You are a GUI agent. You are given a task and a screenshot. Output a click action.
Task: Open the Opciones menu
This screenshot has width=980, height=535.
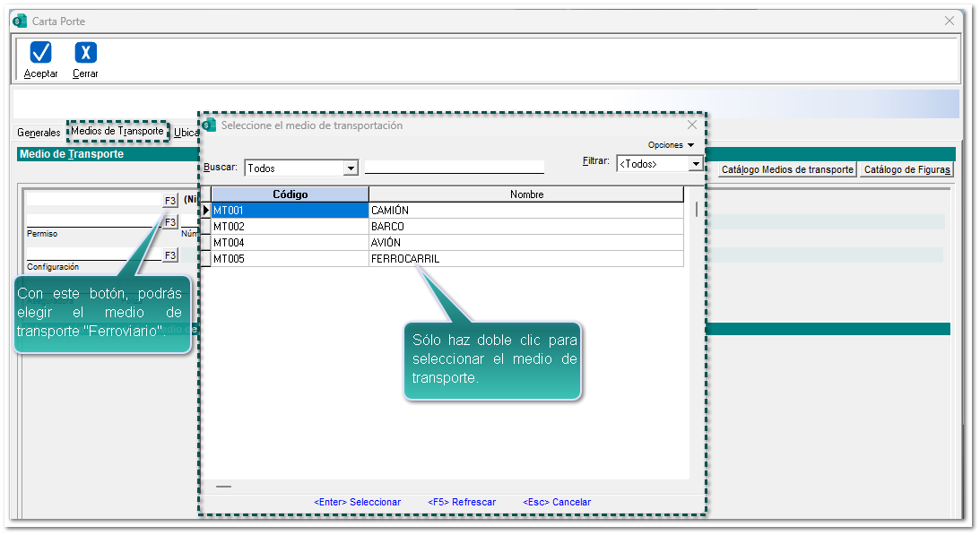coord(671,145)
